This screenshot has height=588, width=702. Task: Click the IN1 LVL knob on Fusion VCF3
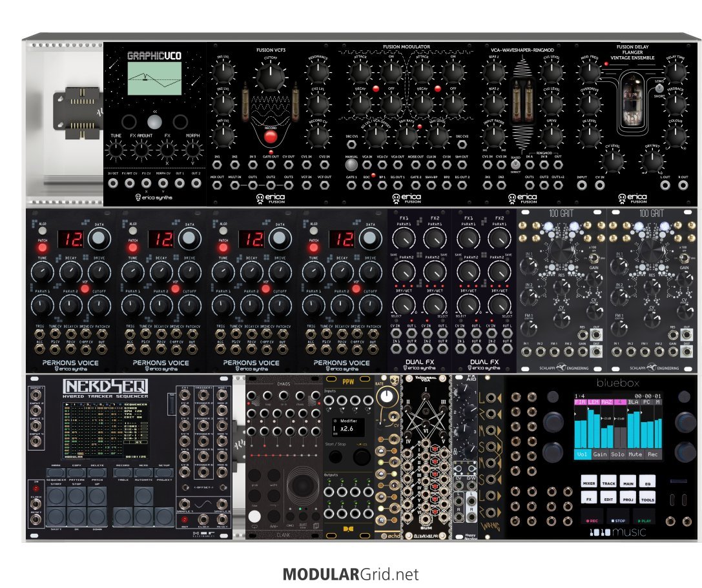(x=223, y=72)
